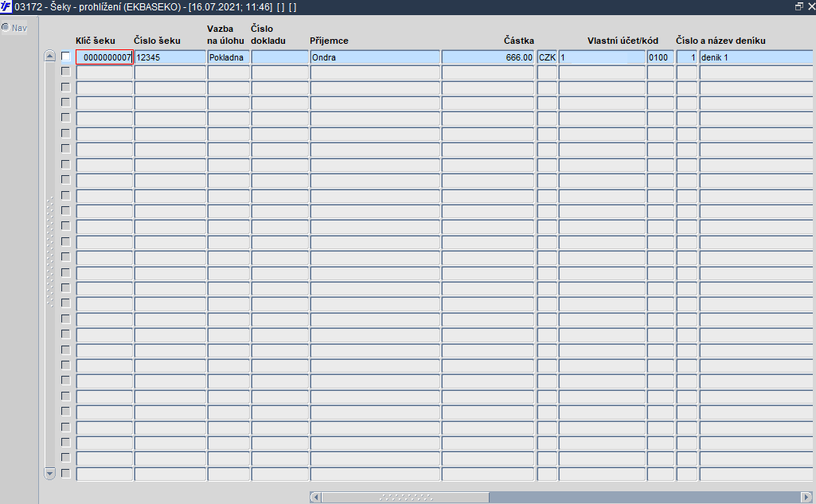Select the journal name cell denik 1
This screenshot has height=504, width=816.
[757, 57]
